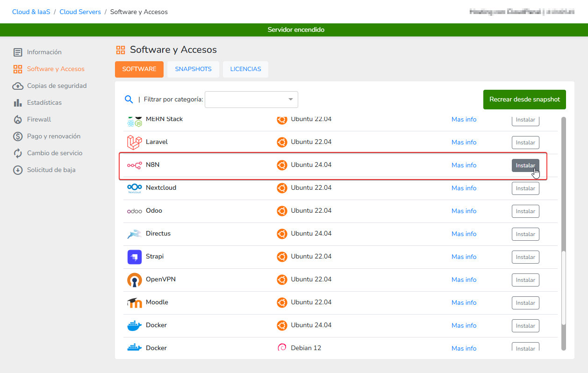Open Mas info link for MERN Stack
Image resolution: width=588 pixels, height=373 pixels.
pos(464,120)
